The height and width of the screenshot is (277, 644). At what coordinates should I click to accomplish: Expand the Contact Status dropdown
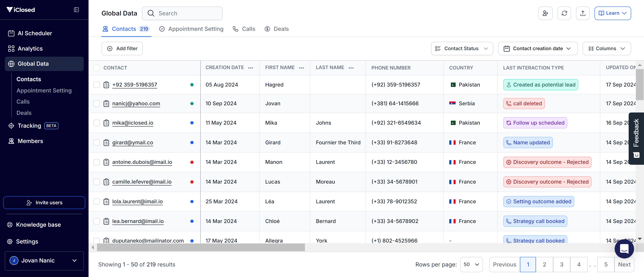[462, 48]
